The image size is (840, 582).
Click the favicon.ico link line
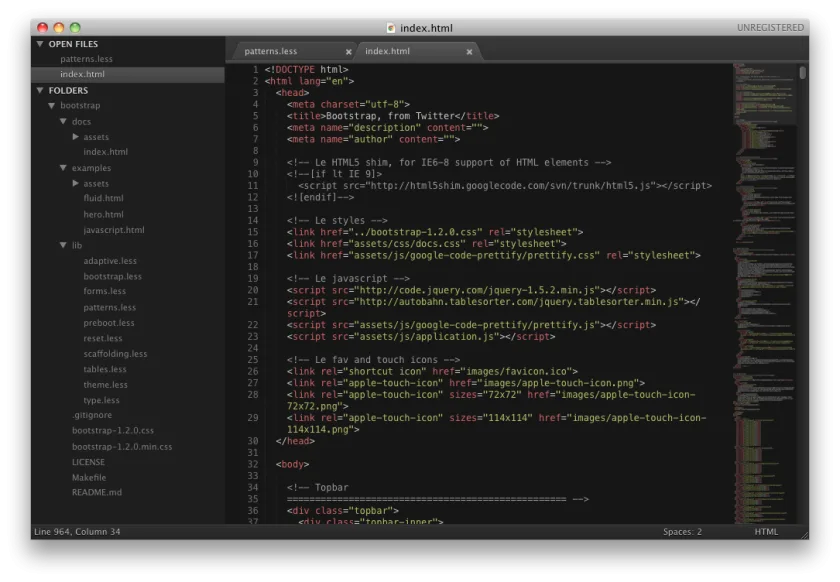[x=432, y=371]
